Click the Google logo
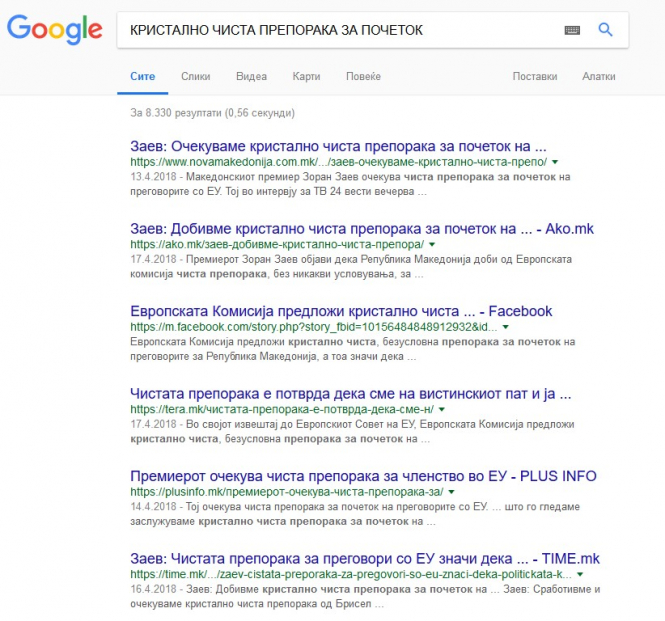665x621 pixels. pos(54,29)
